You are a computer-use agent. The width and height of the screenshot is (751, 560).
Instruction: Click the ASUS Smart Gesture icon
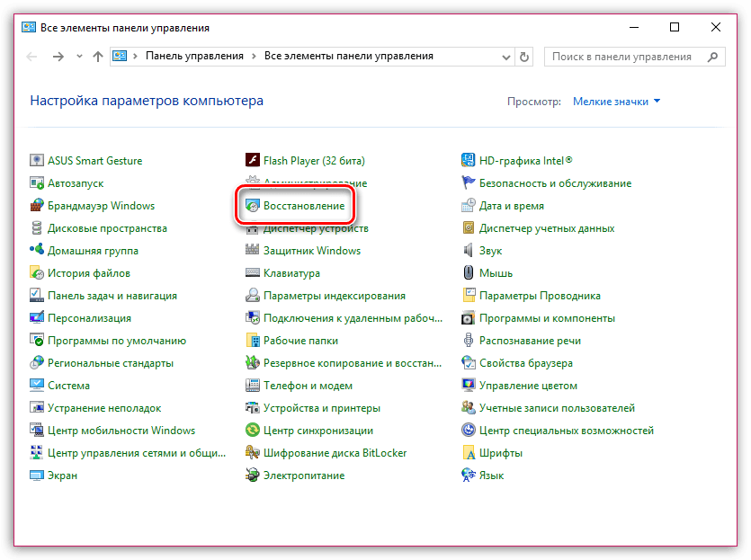pos(37,161)
